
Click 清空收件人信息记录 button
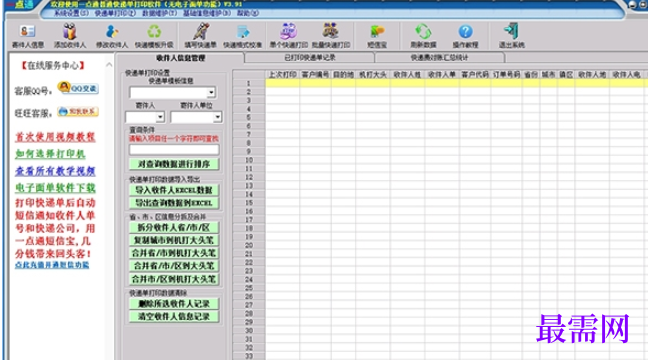[x=174, y=317]
